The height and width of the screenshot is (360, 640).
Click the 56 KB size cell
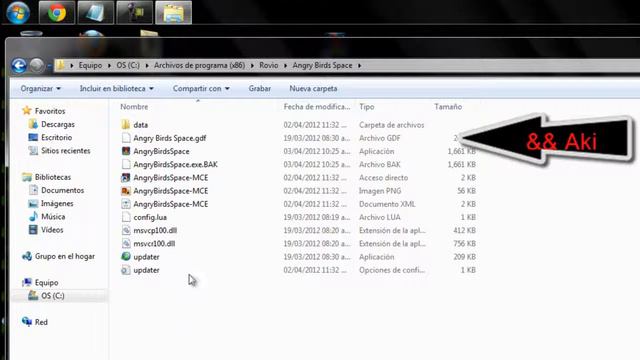(x=467, y=191)
